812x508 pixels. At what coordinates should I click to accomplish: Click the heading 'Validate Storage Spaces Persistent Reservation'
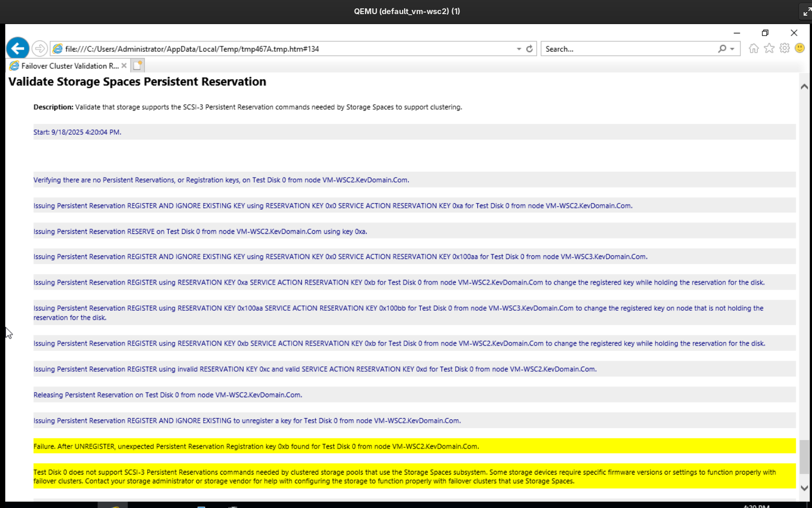[x=137, y=81]
